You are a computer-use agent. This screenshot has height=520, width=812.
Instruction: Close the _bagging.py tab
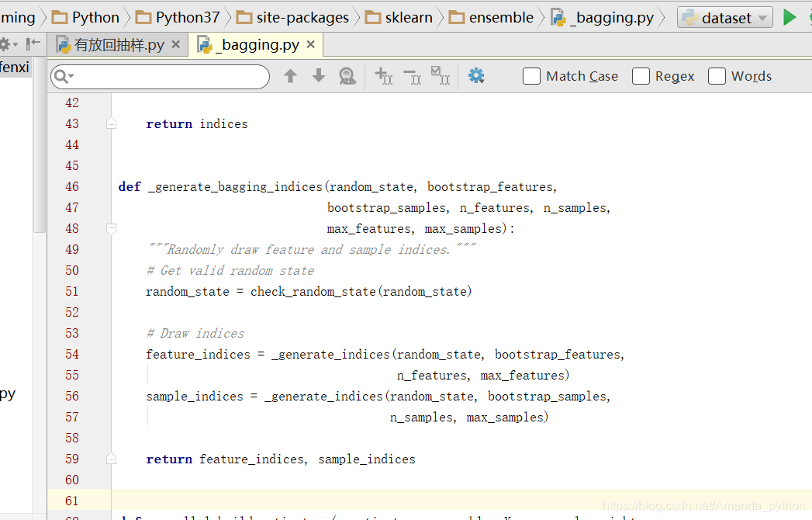click(x=311, y=44)
